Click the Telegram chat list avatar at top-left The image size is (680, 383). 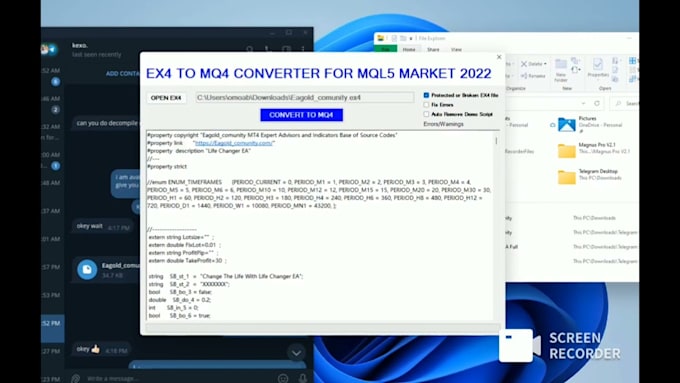pyautogui.click(x=49, y=49)
